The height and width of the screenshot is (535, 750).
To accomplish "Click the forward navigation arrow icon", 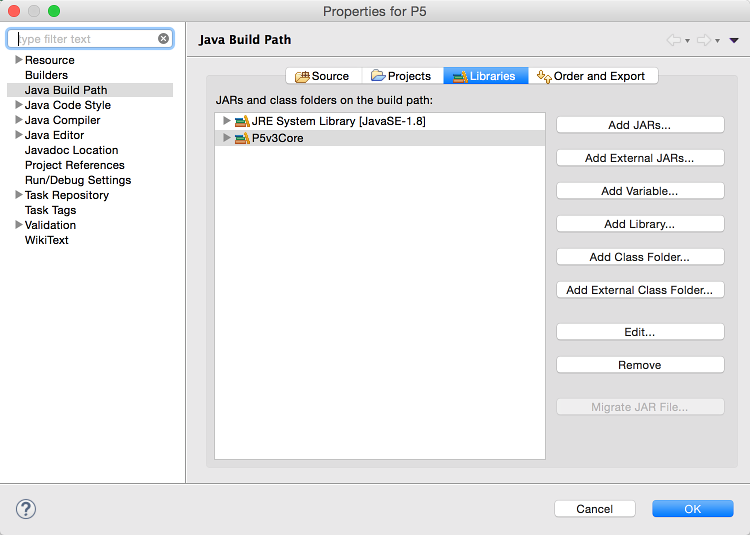I will click(704, 40).
